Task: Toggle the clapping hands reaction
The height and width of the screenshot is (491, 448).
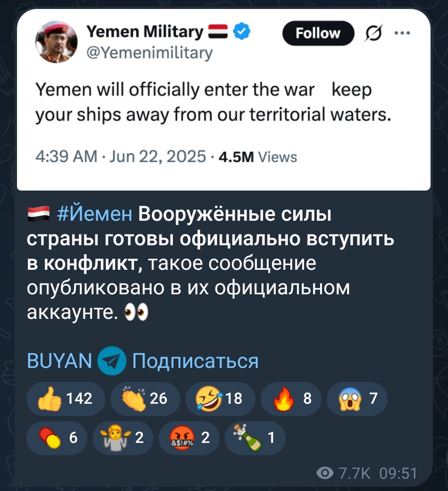Action: point(145,399)
